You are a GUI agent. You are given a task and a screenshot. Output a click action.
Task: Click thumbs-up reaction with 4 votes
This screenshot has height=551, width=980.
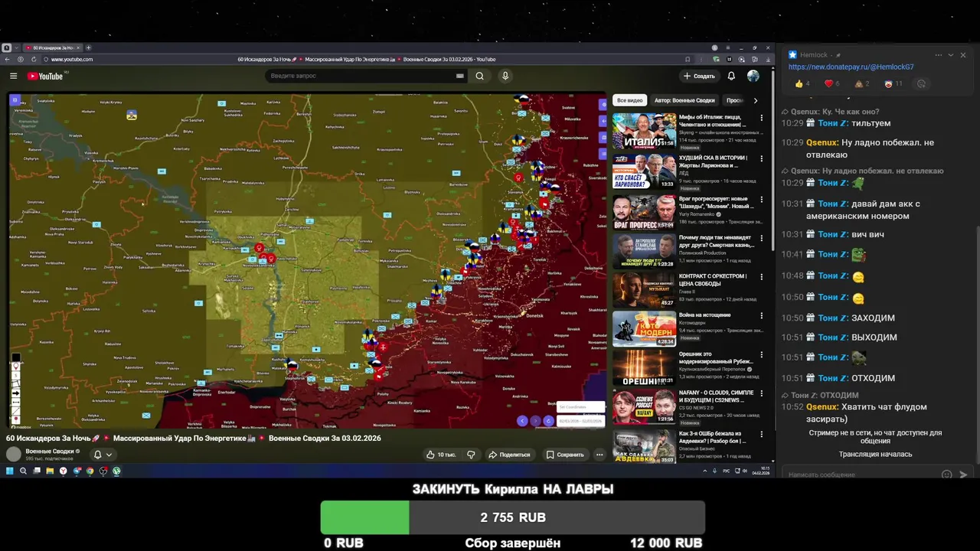point(802,83)
